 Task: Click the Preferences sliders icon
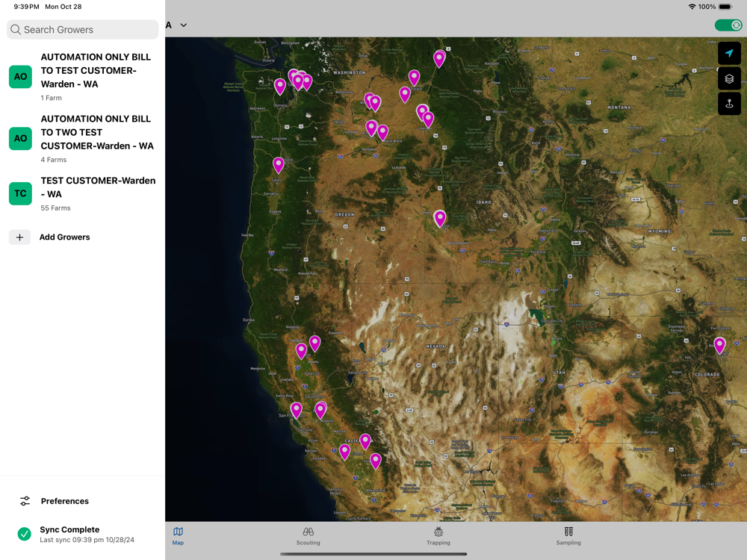[x=25, y=501]
